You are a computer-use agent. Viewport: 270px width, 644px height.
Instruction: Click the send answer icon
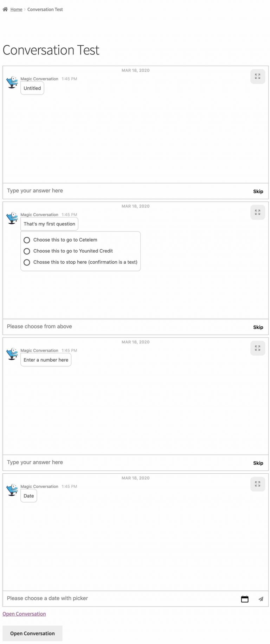click(x=262, y=598)
